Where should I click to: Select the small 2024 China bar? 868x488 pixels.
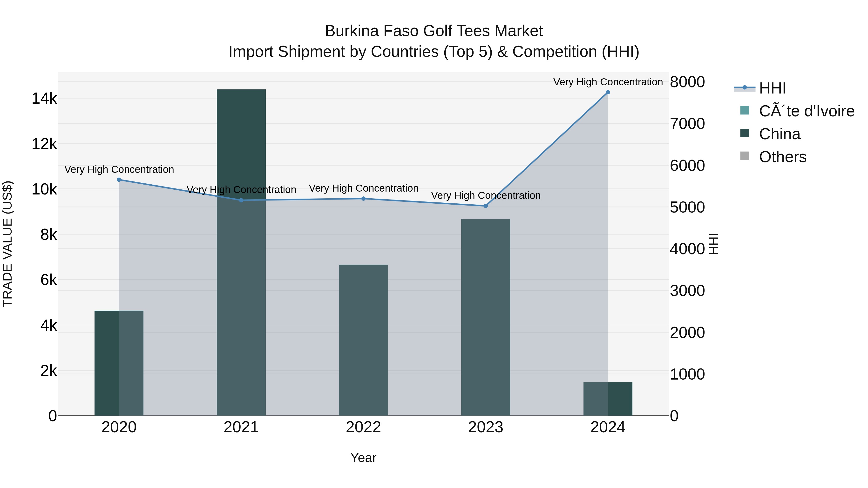[608, 399]
